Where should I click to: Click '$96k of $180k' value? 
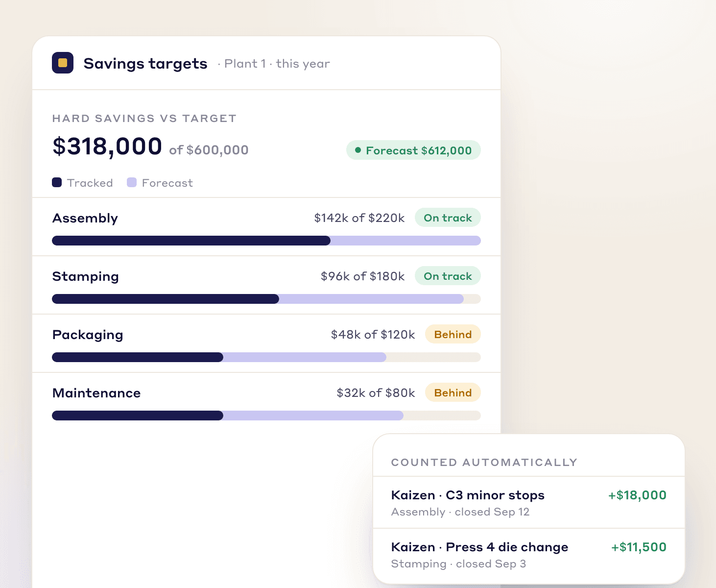pyautogui.click(x=363, y=276)
